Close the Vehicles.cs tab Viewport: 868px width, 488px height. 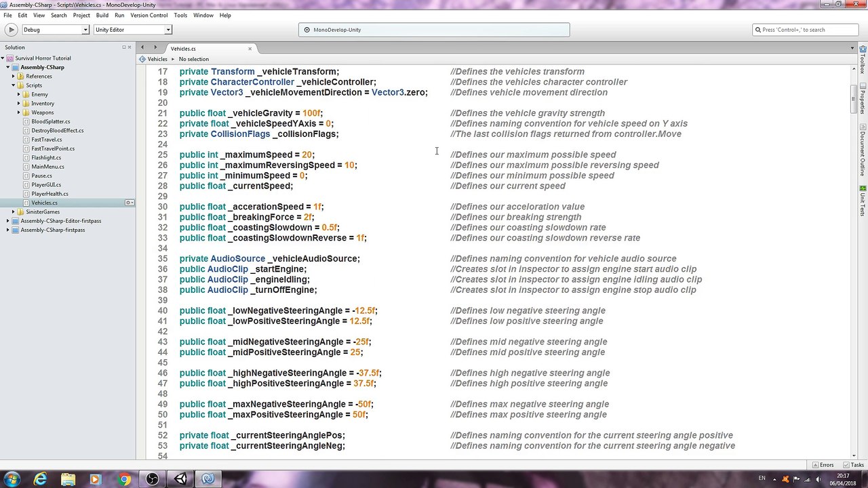(250, 48)
